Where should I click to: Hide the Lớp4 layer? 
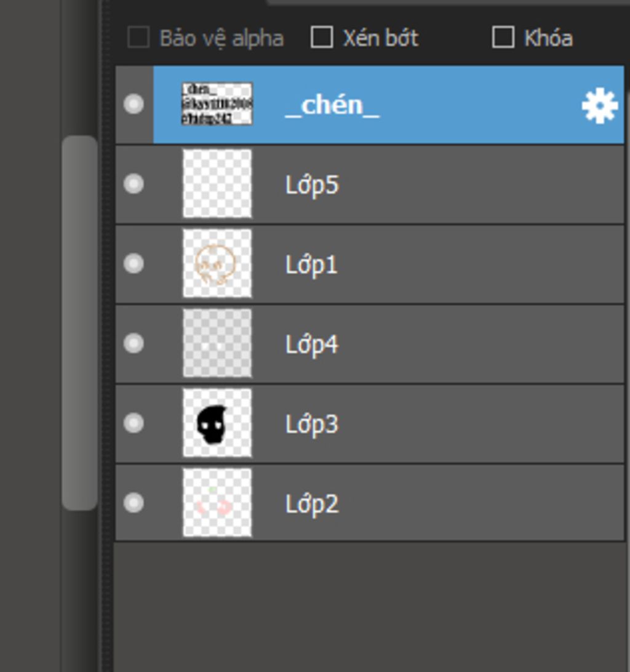(134, 343)
